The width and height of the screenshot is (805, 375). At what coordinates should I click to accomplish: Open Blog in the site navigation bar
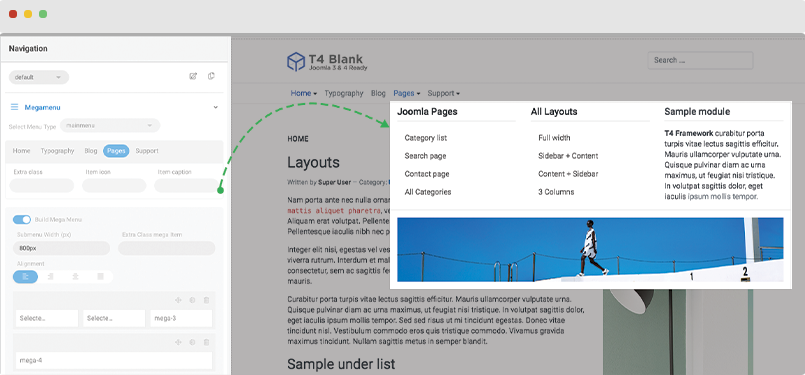click(378, 93)
